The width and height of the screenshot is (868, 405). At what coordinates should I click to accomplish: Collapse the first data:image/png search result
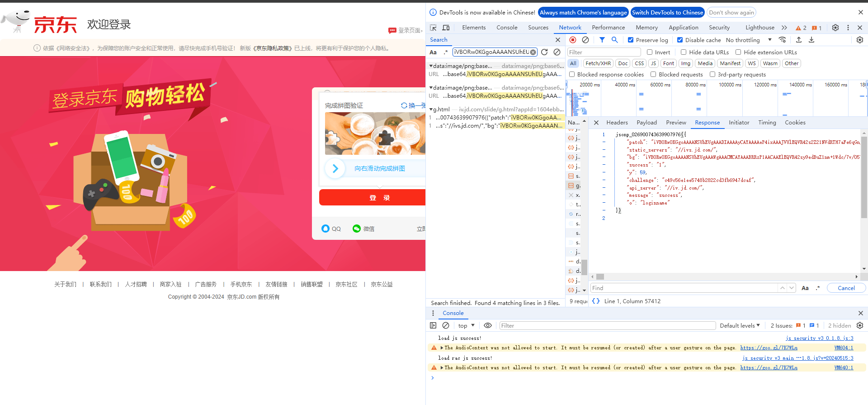(x=431, y=66)
